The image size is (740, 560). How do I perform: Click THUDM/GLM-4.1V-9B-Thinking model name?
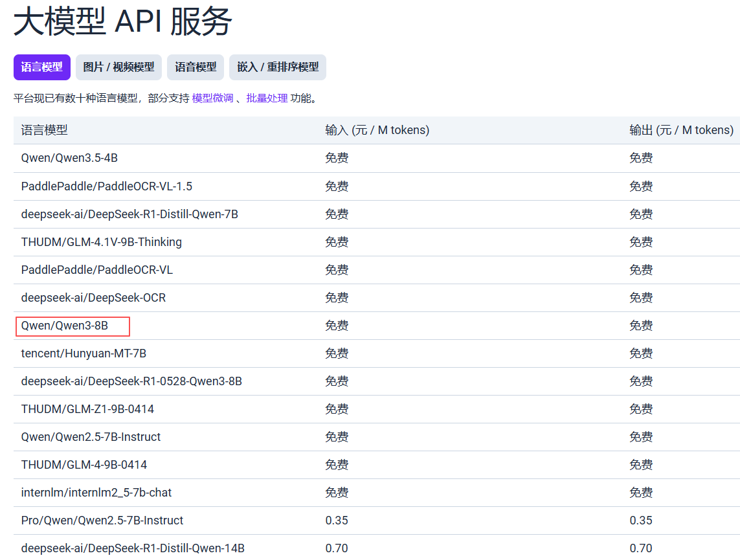click(102, 242)
